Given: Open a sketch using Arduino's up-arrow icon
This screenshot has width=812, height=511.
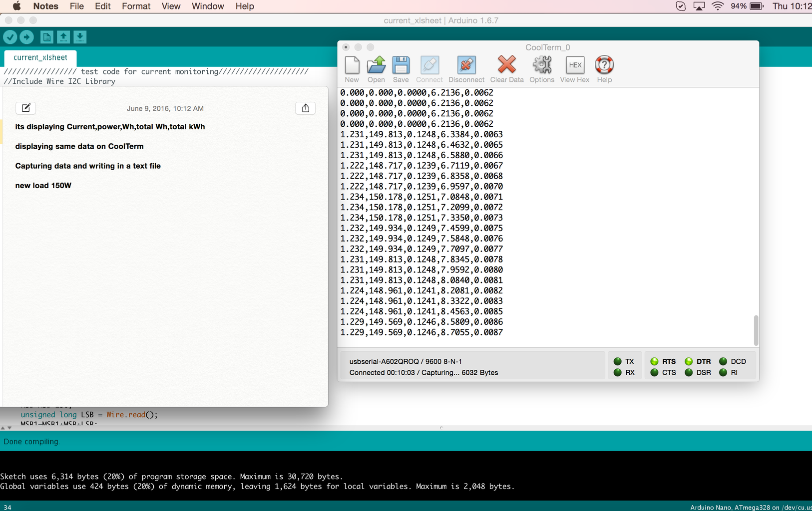Looking at the screenshot, I should (x=63, y=37).
